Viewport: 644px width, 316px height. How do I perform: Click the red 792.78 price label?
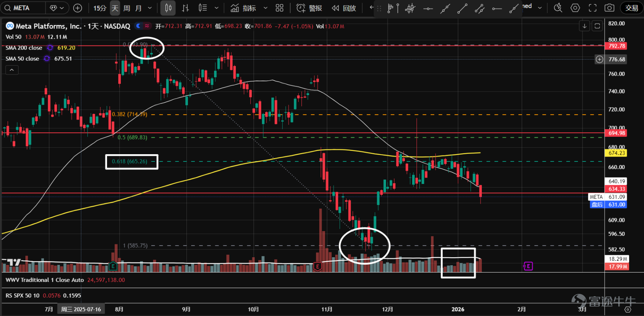pyautogui.click(x=616, y=46)
